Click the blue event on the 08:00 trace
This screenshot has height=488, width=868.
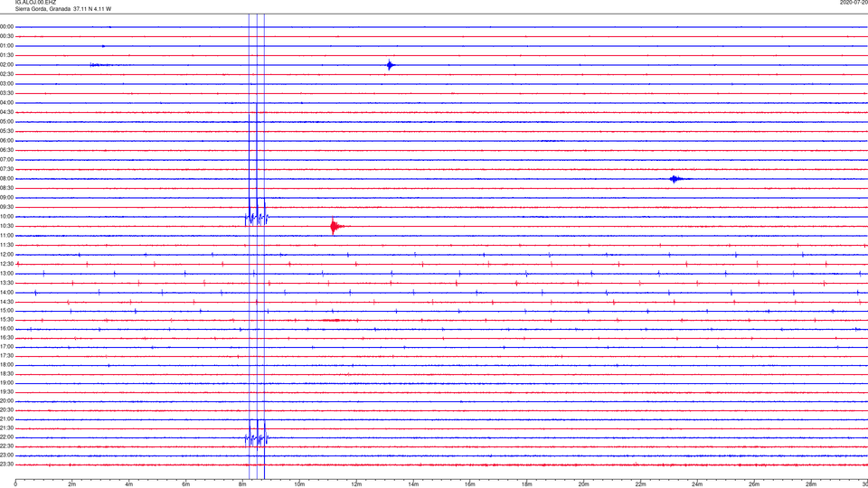(675, 179)
